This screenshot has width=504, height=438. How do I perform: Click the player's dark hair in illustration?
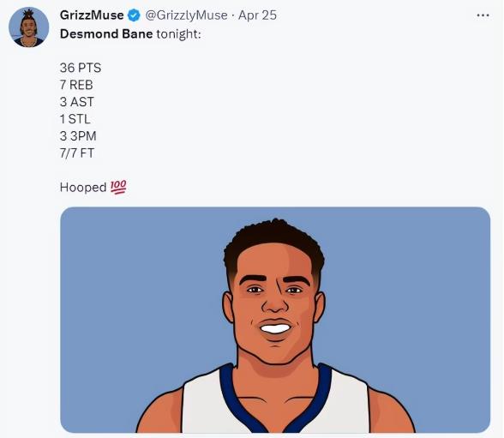point(274,241)
